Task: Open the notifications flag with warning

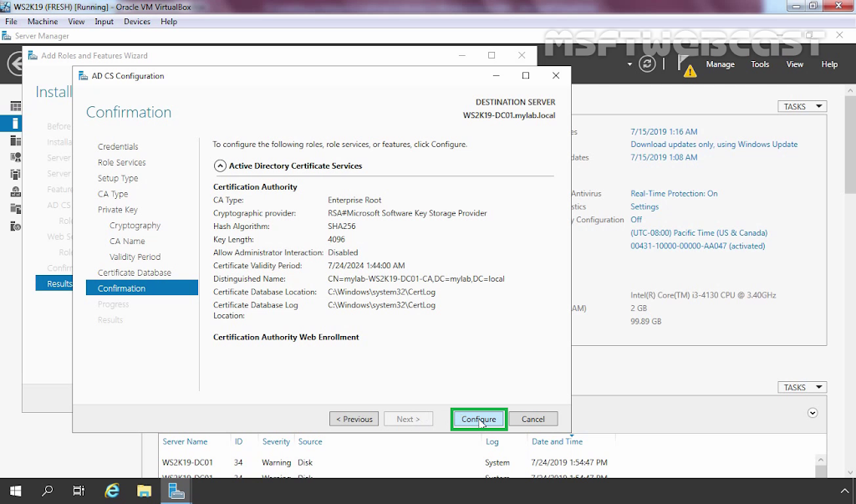Action: click(687, 65)
